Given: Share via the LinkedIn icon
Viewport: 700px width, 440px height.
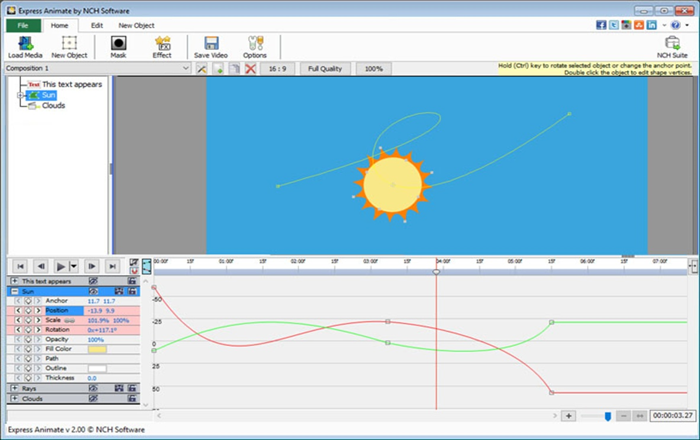Looking at the screenshot, I should (x=652, y=25).
